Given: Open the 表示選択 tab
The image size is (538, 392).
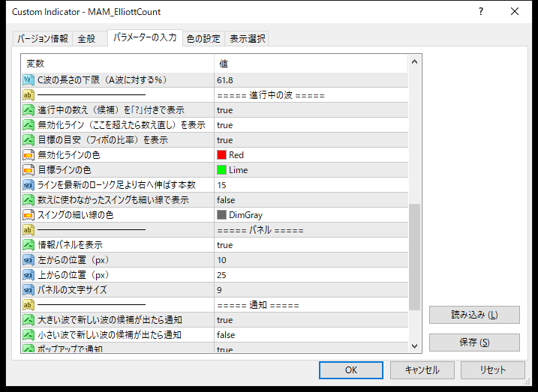Looking at the screenshot, I should [247, 39].
